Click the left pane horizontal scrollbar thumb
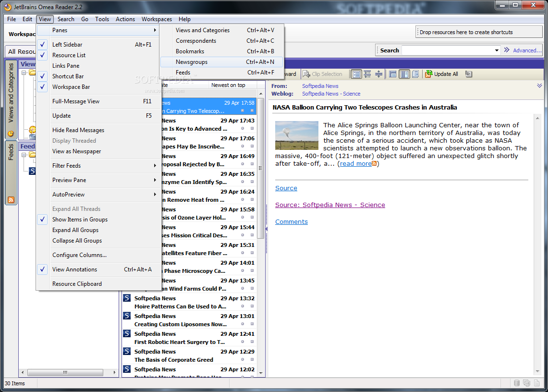Viewport: 548px width, 392px height. [65, 372]
